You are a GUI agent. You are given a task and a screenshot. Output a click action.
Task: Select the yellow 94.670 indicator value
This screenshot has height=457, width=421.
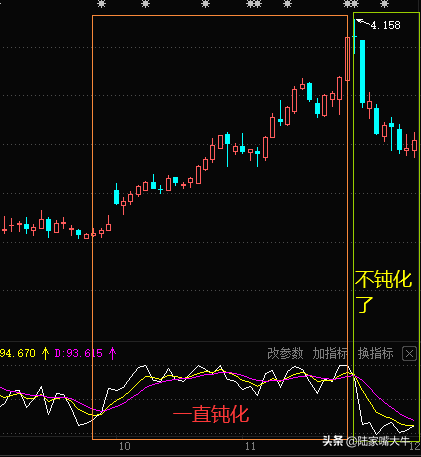[18, 353]
